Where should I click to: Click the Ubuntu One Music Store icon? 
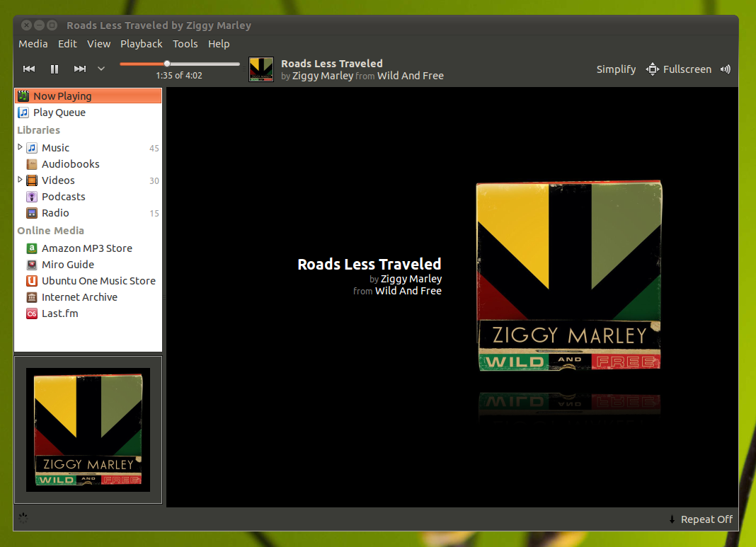(x=32, y=281)
